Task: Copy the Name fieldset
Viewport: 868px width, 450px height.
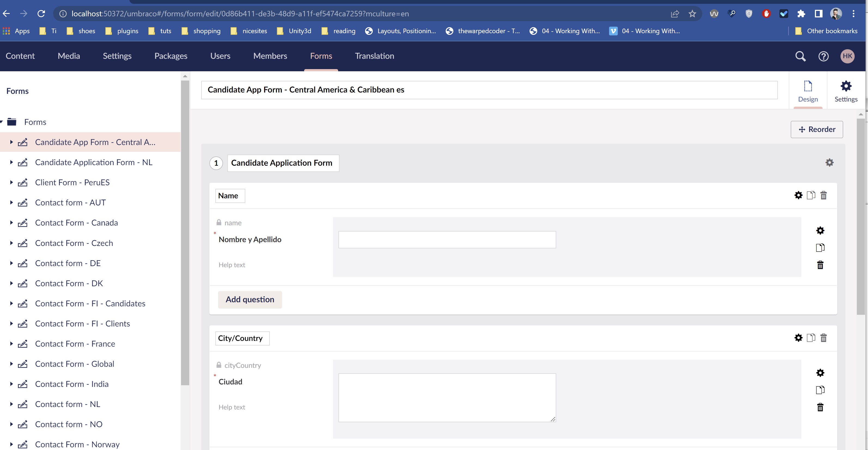Action: 811,195
